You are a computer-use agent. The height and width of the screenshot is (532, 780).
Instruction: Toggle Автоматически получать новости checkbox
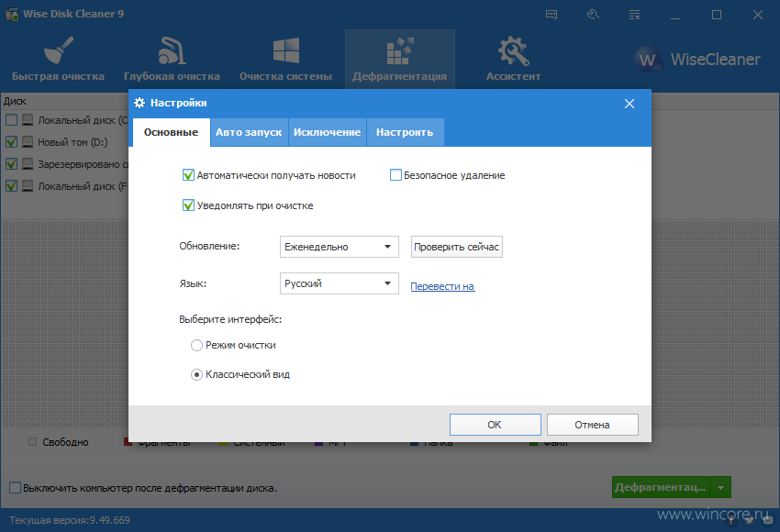[x=188, y=175]
